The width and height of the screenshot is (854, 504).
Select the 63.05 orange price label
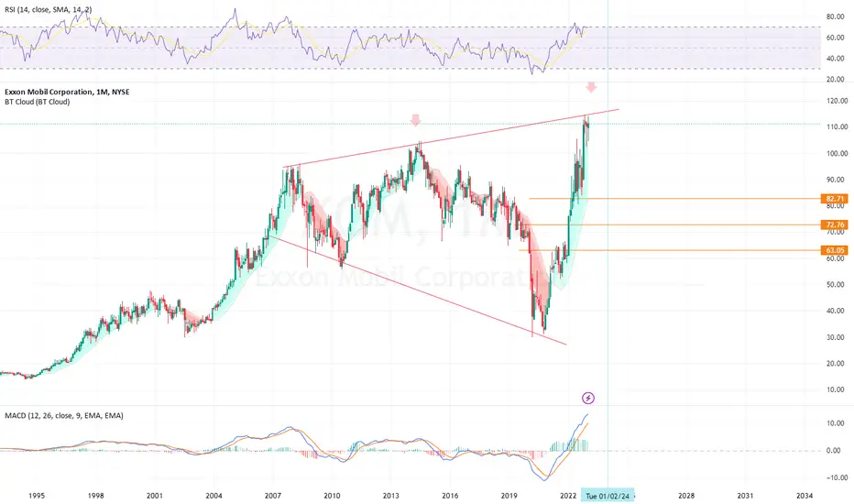(x=835, y=251)
